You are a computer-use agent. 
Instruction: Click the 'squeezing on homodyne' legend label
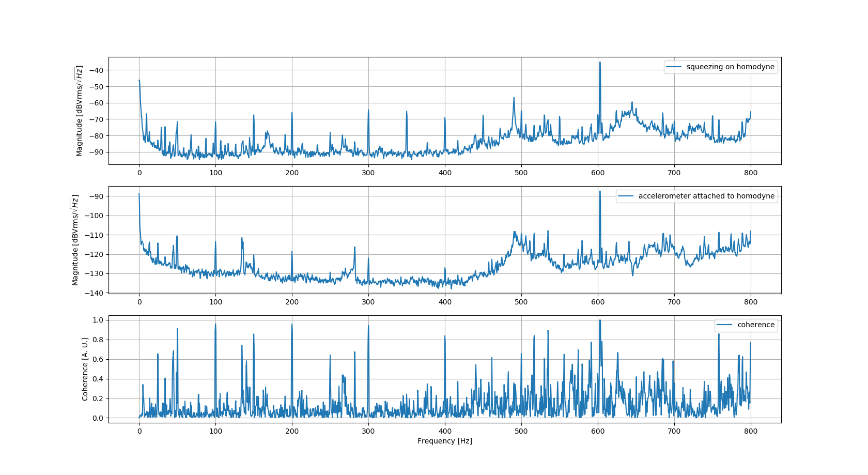(x=730, y=67)
